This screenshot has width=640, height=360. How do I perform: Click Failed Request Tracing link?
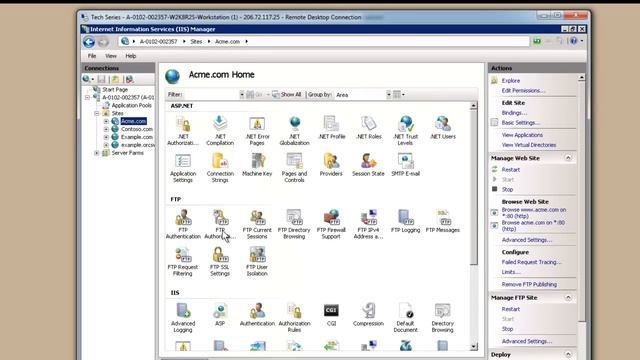[531, 262]
